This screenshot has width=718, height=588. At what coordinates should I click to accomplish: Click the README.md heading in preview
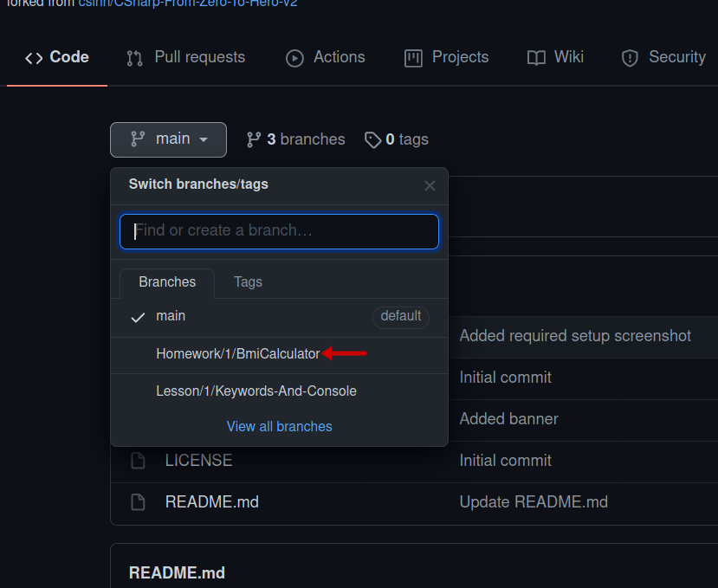point(177,573)
